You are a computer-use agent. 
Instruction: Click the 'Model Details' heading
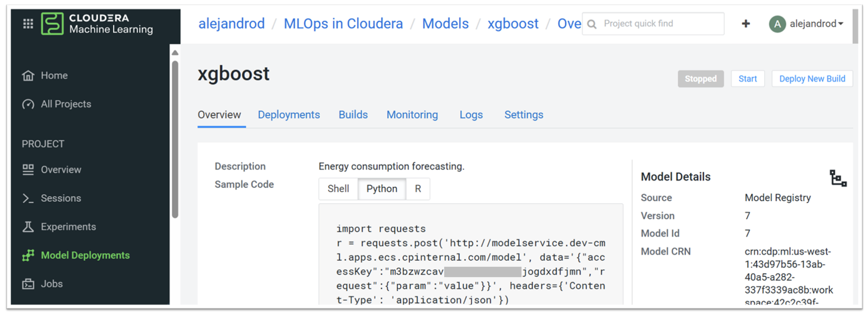(x=675, y=177)
